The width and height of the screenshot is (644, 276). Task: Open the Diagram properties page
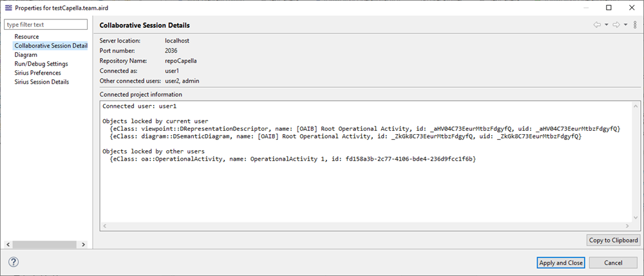(x=26, y=55)
